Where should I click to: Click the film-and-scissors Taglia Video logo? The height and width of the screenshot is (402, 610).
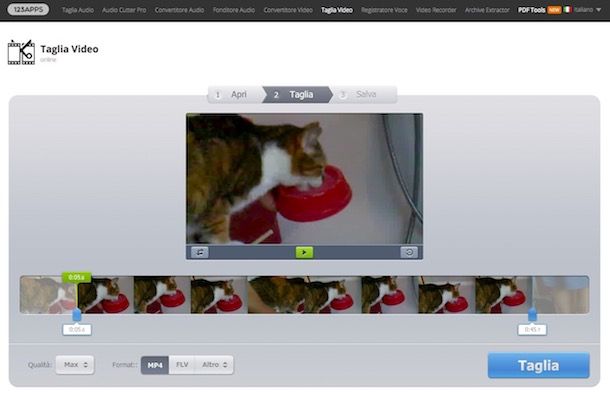coord(21,52)
